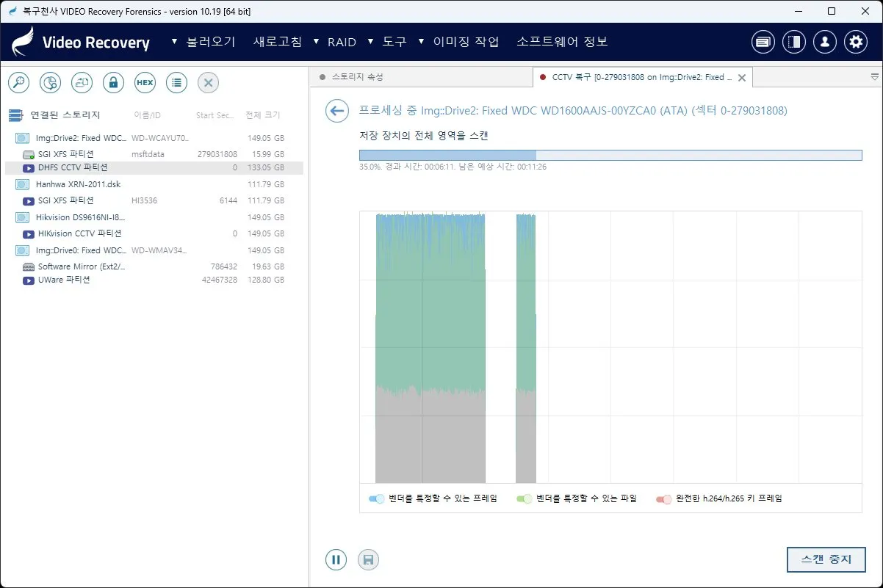Click the grey X close-storage icon
The image size is (883, 588).
click(208, 83)
